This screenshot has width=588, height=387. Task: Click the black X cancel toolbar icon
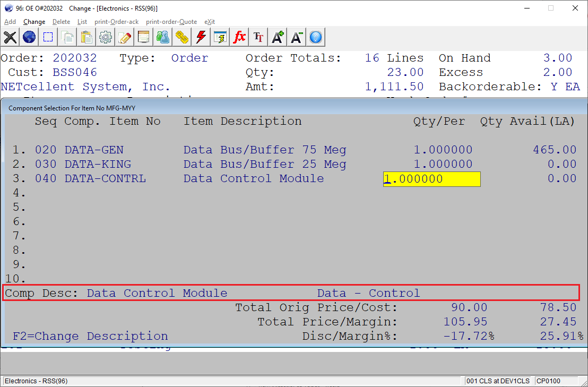(10, 37)
